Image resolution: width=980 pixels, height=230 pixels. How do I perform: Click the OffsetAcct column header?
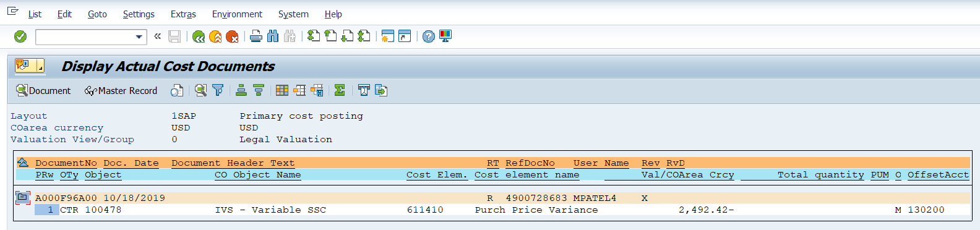[939, 175]
